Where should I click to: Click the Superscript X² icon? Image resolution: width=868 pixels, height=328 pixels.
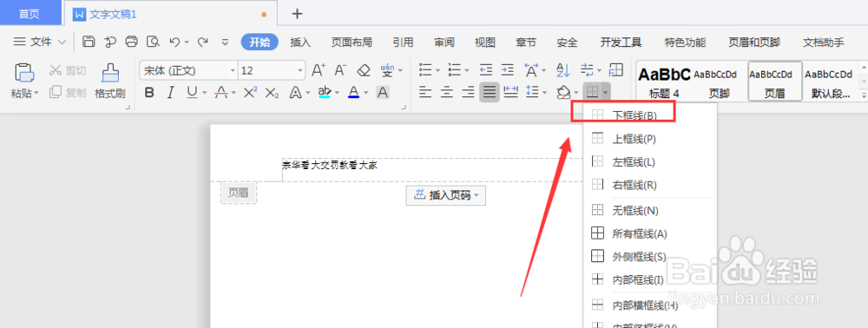(250, 92)
